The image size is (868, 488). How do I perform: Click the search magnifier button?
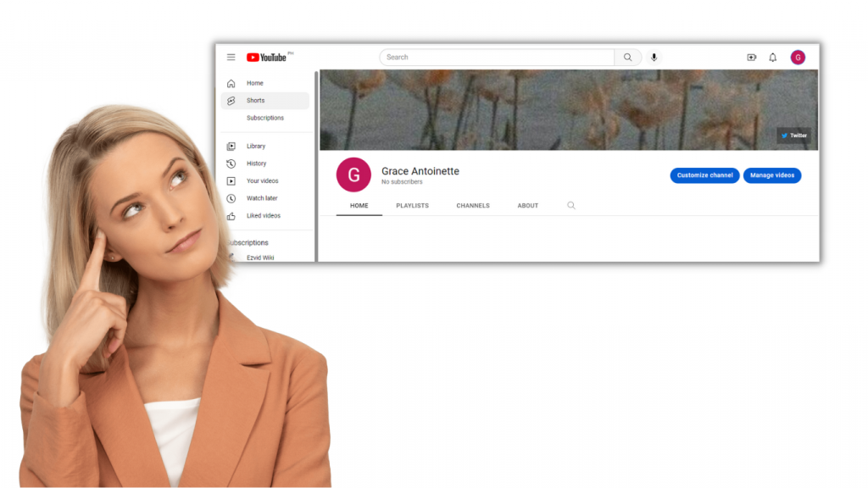627,57
